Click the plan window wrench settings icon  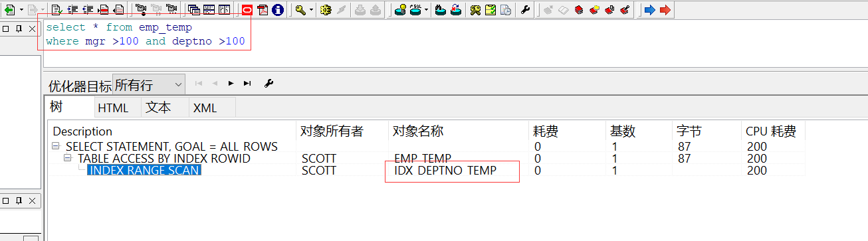pyautogui.click(x=269, y=84)
